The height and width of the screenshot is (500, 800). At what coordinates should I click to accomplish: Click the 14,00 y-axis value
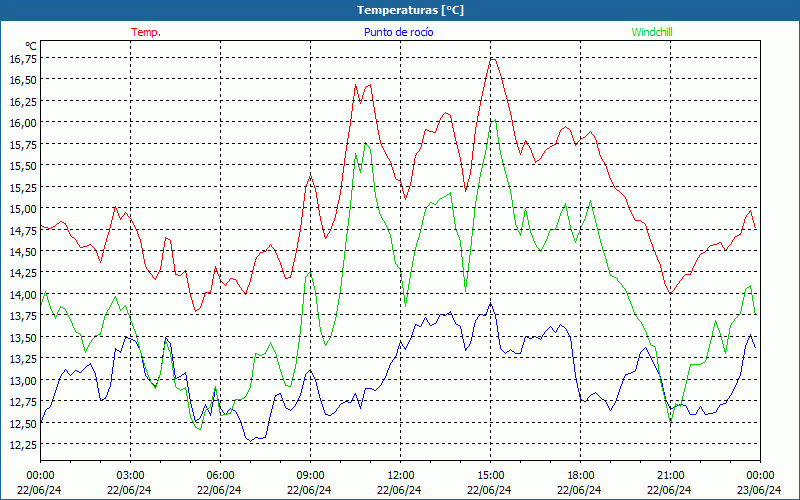(x=23, y=295)
